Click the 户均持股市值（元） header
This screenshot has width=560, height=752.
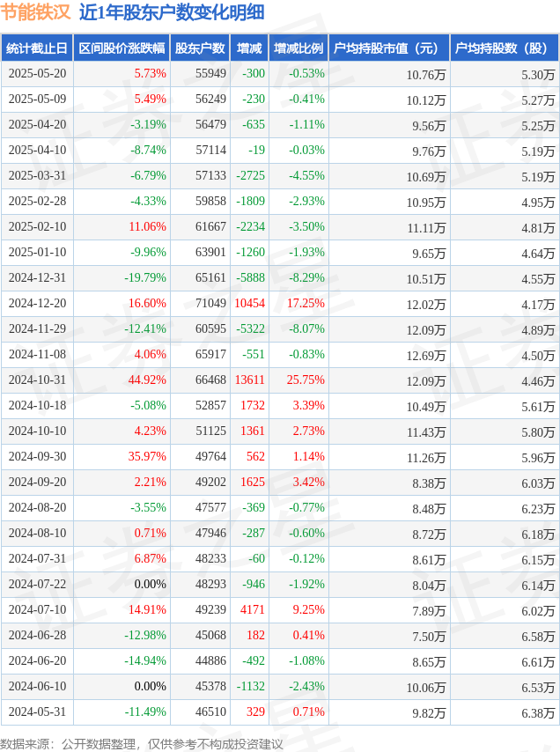[389, 48]
